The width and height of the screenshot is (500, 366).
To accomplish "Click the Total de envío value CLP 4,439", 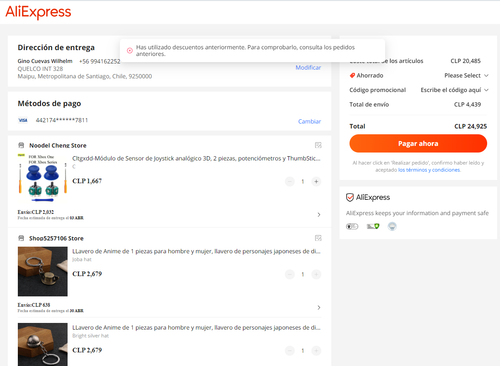I will [x=467, y=104].
